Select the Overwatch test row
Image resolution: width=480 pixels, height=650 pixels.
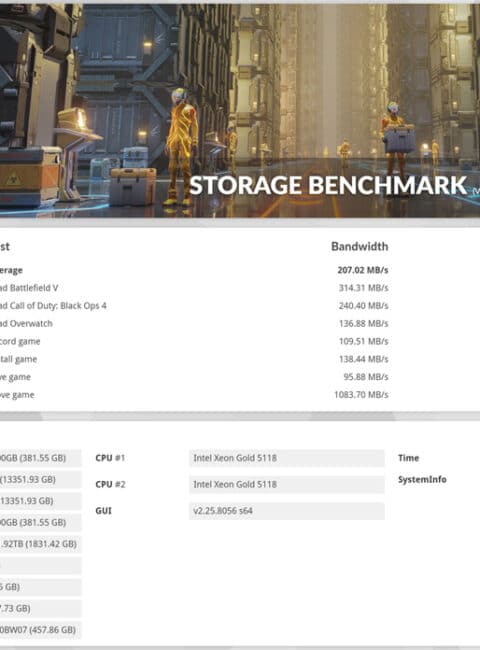pos(194,324)
